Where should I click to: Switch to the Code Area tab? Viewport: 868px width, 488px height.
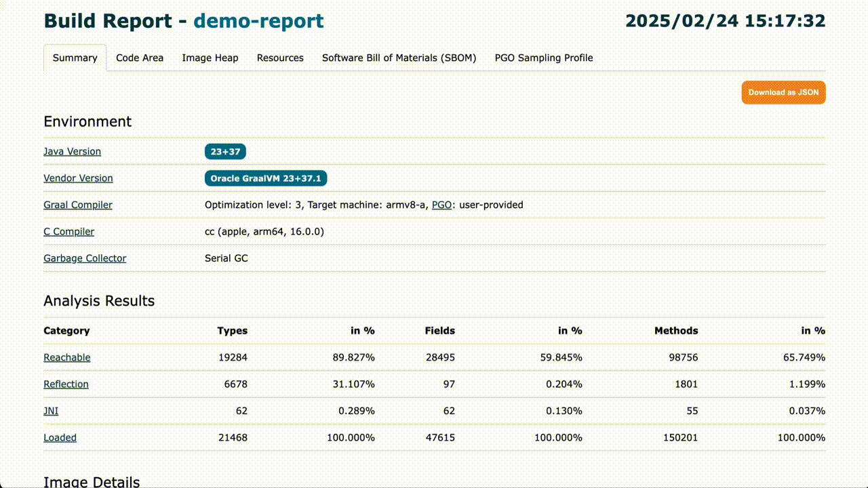[140, 58]
